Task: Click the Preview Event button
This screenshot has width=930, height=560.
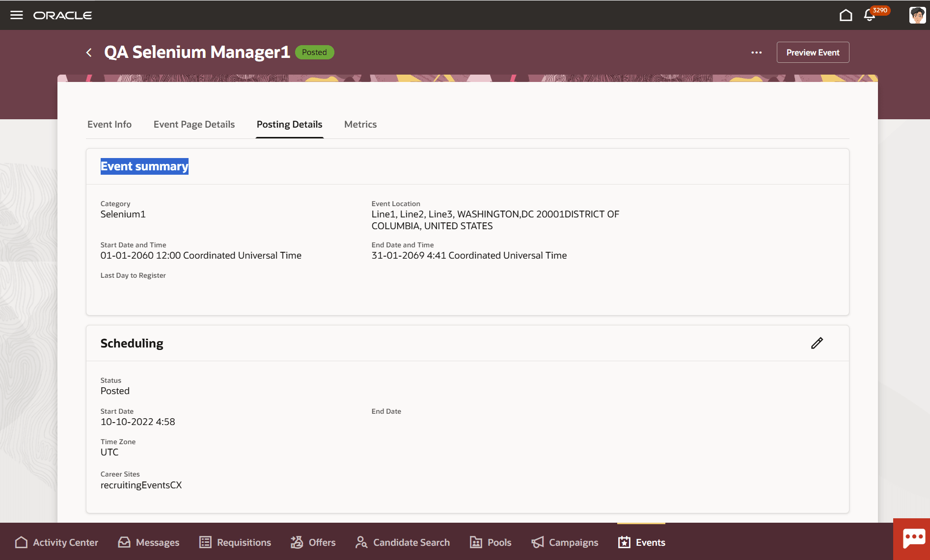Action: (x=813, y=53)
